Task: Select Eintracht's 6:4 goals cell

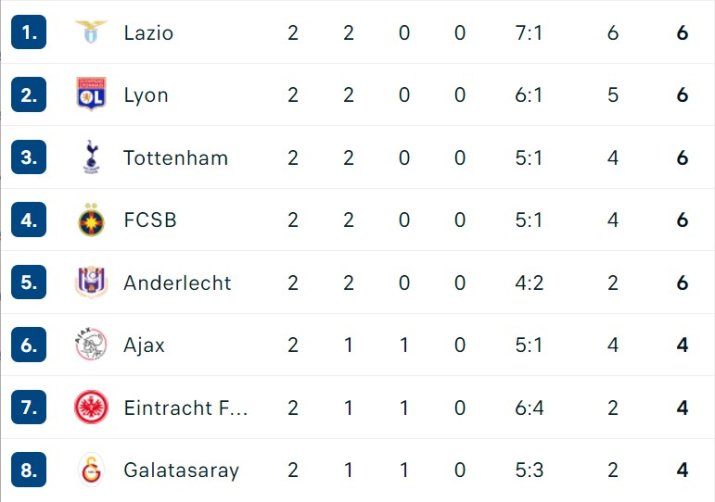Action: coord(529,408)
